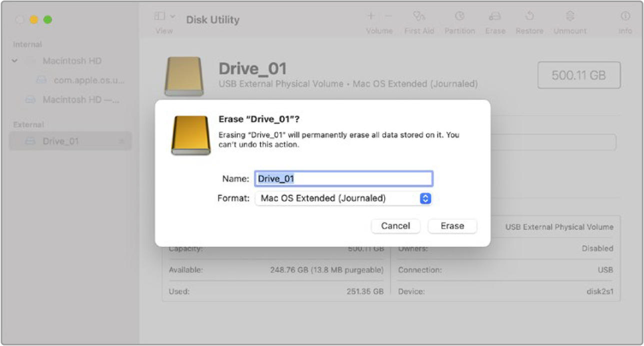Select 'USB External Physical Volume' in info table

(559, 227)
